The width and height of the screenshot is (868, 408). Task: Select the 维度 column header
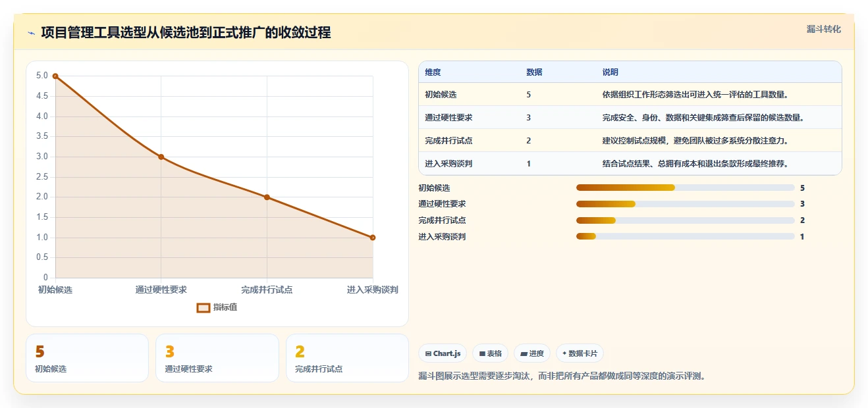(433, 72)
